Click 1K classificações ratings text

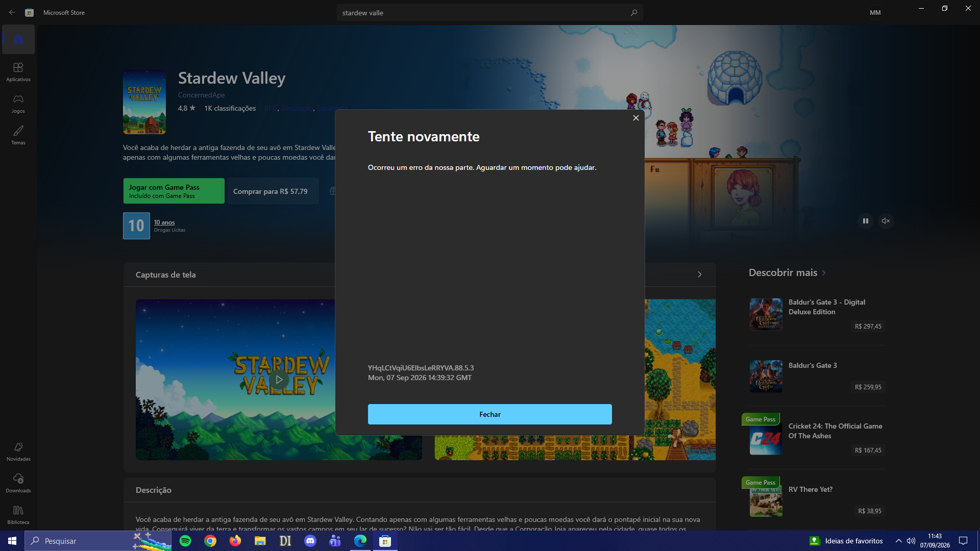[230, 108]
